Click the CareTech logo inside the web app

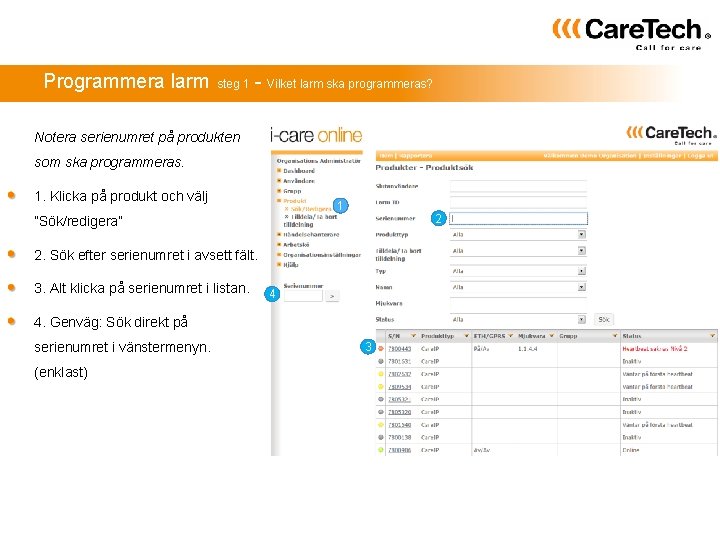pyautogui.click(x=671, y=135)
